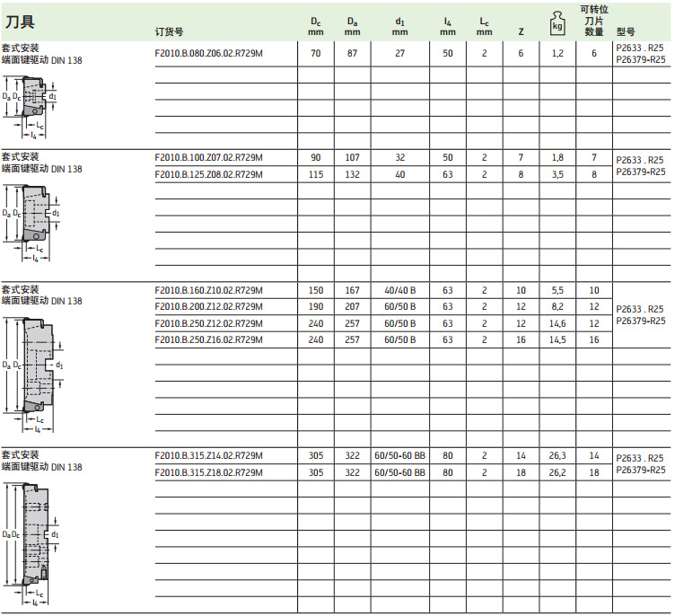Click the 可转位刀片数量 column header
This screenshot has height=616, width=675.
click(593, 21)
